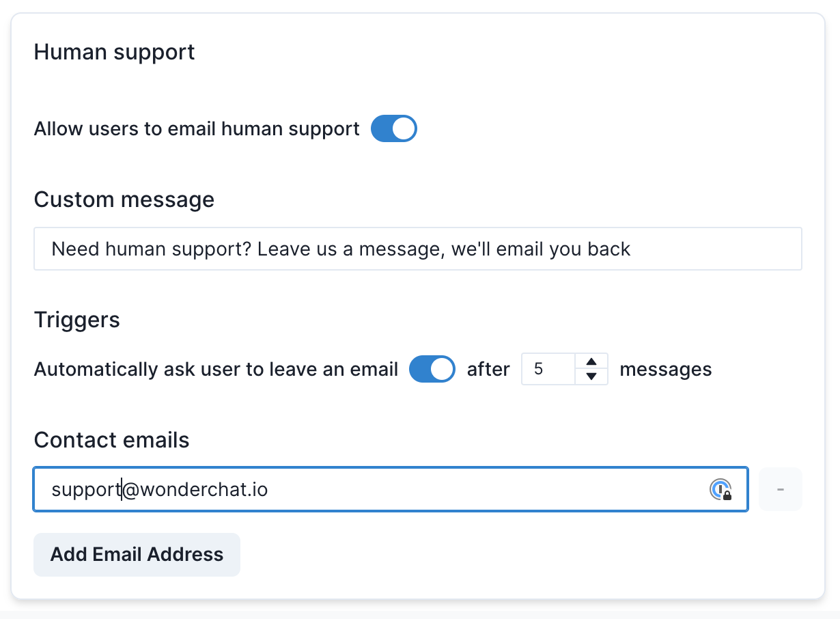Click the word "messages" beside the stepper
This screenshot has width=840, height=619.
665,370
